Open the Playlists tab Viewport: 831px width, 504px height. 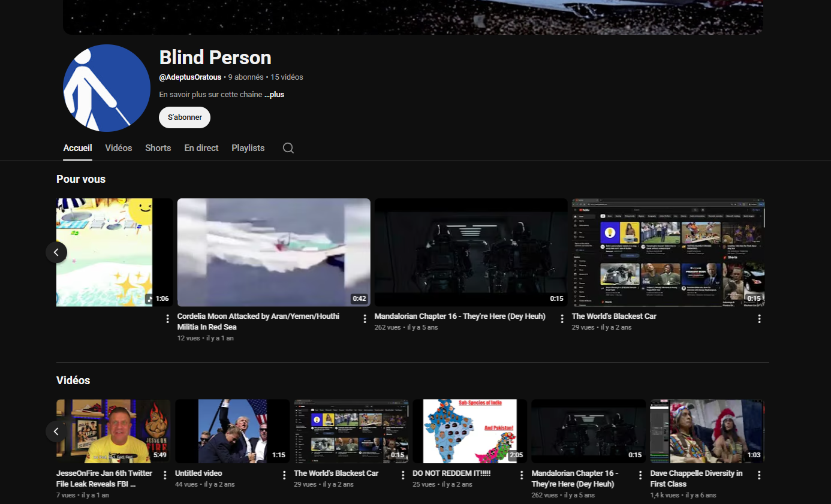click(248, 148)
